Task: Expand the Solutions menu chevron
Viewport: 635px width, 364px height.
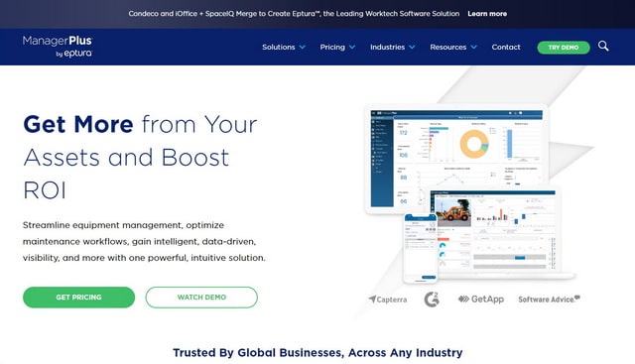Action: click(302, 47)
